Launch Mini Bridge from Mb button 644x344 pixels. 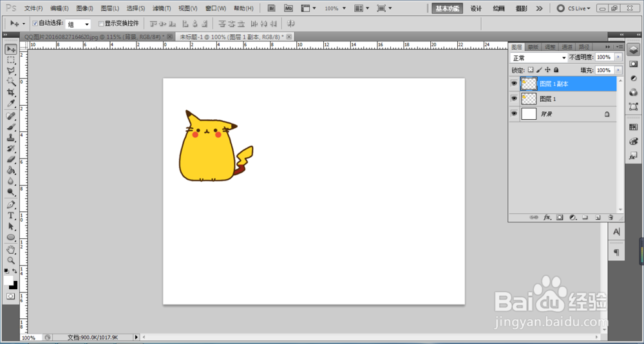(289, 8)
